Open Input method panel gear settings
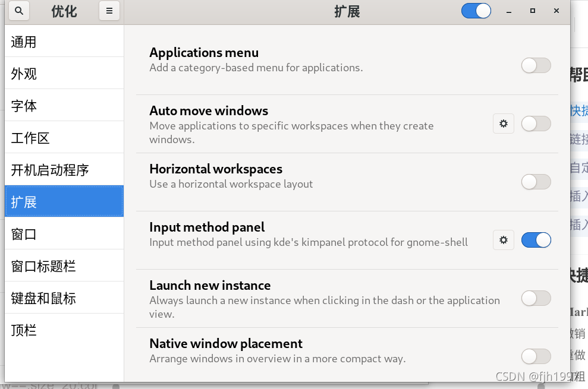Screen dimensions: 588x389 point(504,240)
